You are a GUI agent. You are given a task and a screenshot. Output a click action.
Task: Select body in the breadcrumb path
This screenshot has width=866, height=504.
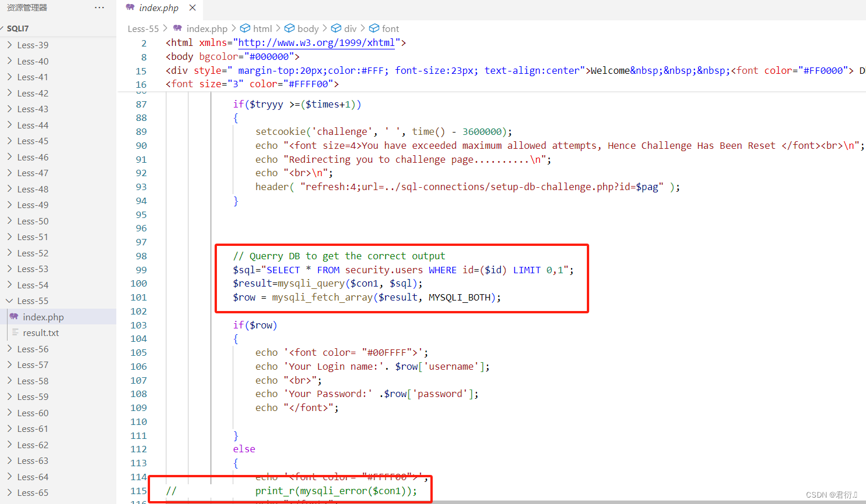(x=308, y=28)
